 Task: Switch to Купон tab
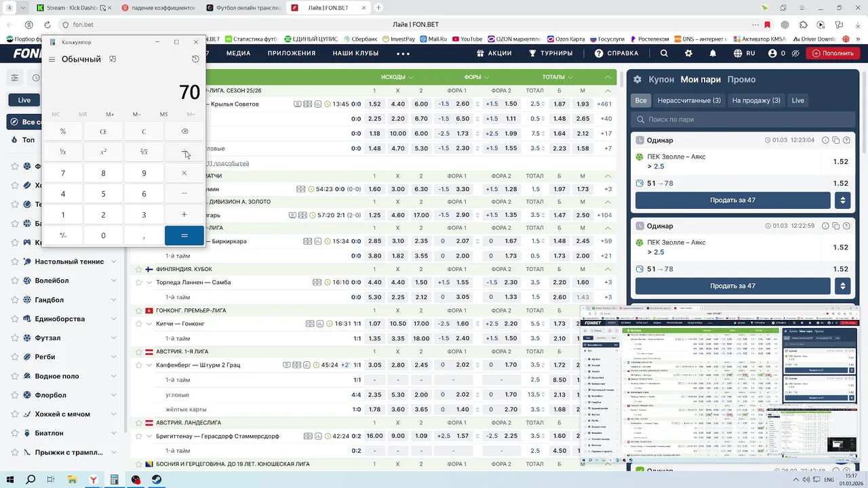coord(661,79)
